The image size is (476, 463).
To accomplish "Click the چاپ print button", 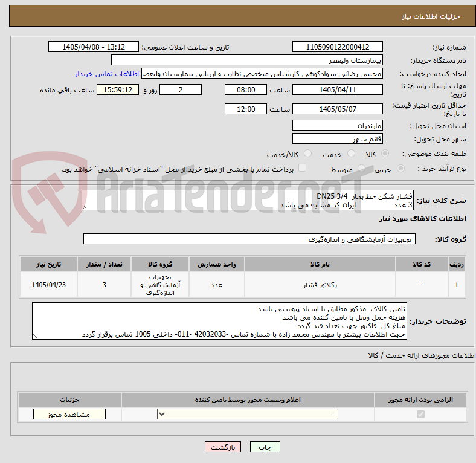I will click(x=265, y=447).
